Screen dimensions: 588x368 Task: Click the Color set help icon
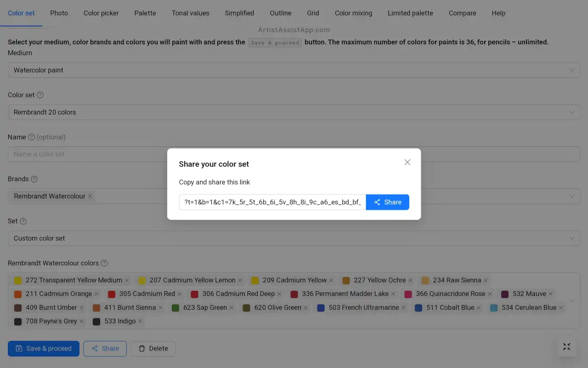tap(40, 95)
